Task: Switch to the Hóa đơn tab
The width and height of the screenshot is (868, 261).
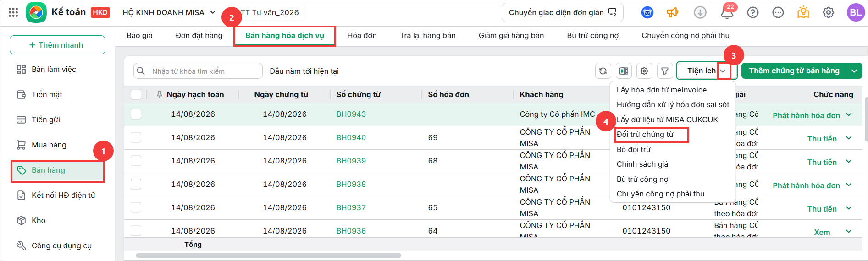Action: 362,36
